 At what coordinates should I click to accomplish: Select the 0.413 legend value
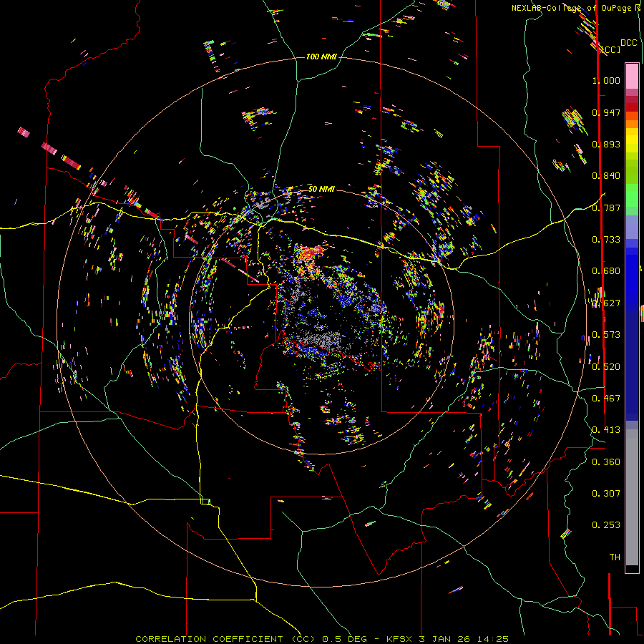(606, 430)
